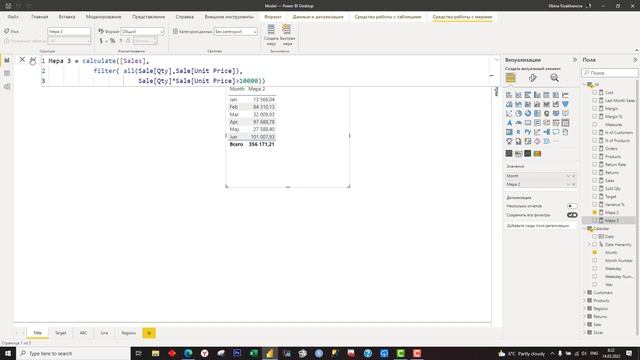The width and height of the screenshot is (640, 360).
Task: Open the Справка ribbon tab
Action: pos(184,17)
